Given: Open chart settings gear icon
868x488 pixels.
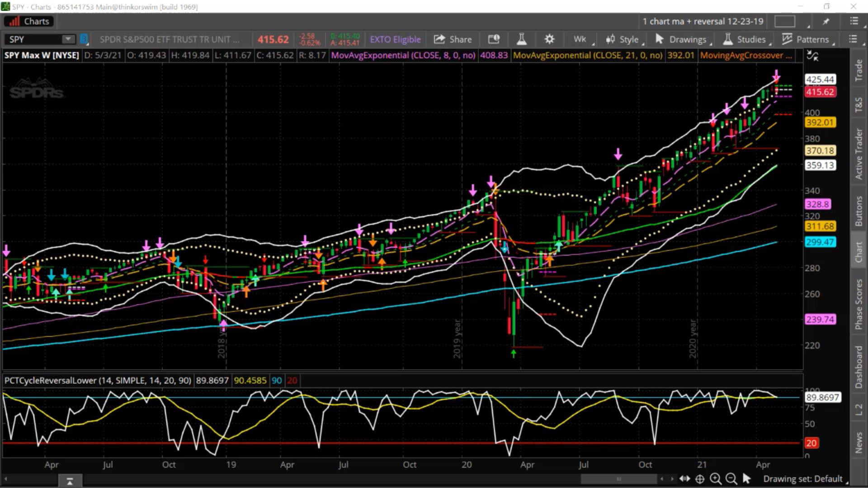Looking at the screenshot, I should click(x=549, y=39).
